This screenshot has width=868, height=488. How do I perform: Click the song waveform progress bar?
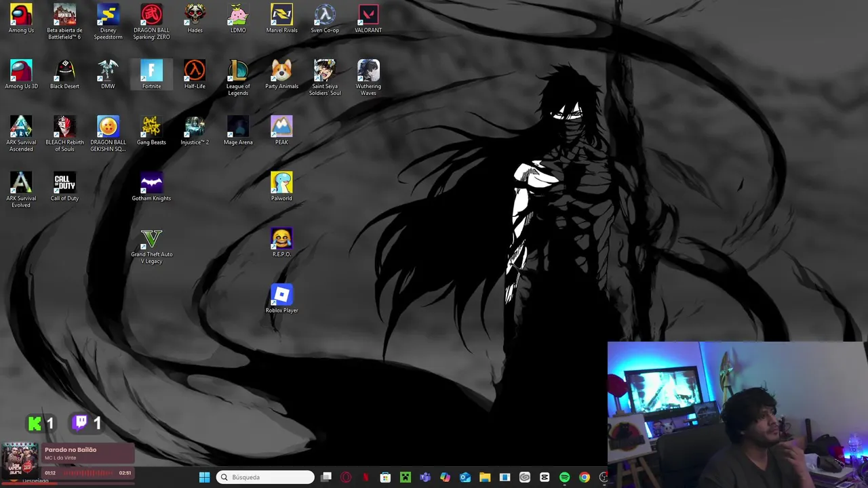[87, 472]
